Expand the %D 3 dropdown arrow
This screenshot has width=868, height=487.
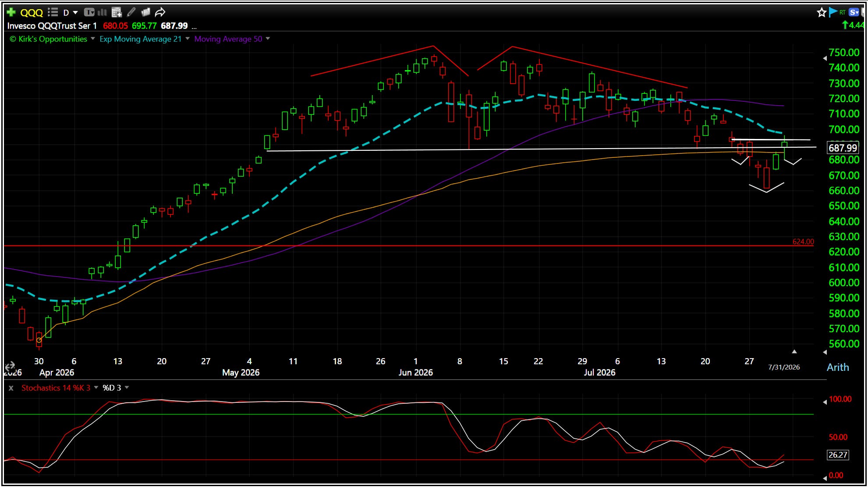pyautogui.click(x=127, y=387)
